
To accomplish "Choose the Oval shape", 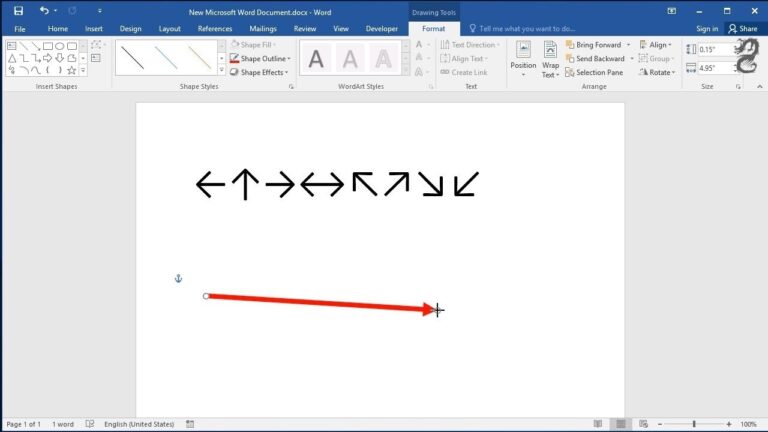I will [59, 46].
